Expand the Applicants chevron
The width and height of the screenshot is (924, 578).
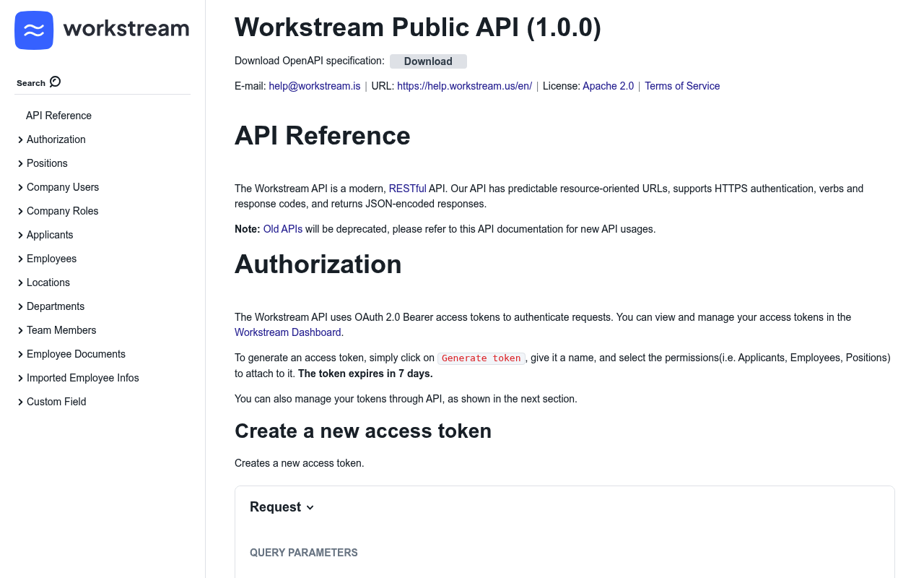tap(20, 236)
